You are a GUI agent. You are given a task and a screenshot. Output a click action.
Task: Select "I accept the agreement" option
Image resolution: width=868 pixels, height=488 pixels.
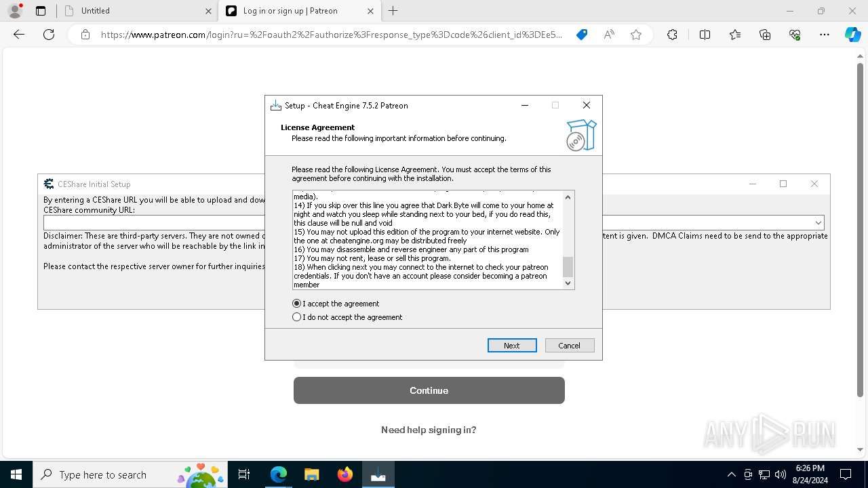pyautogui.click(x=336, y=304)
